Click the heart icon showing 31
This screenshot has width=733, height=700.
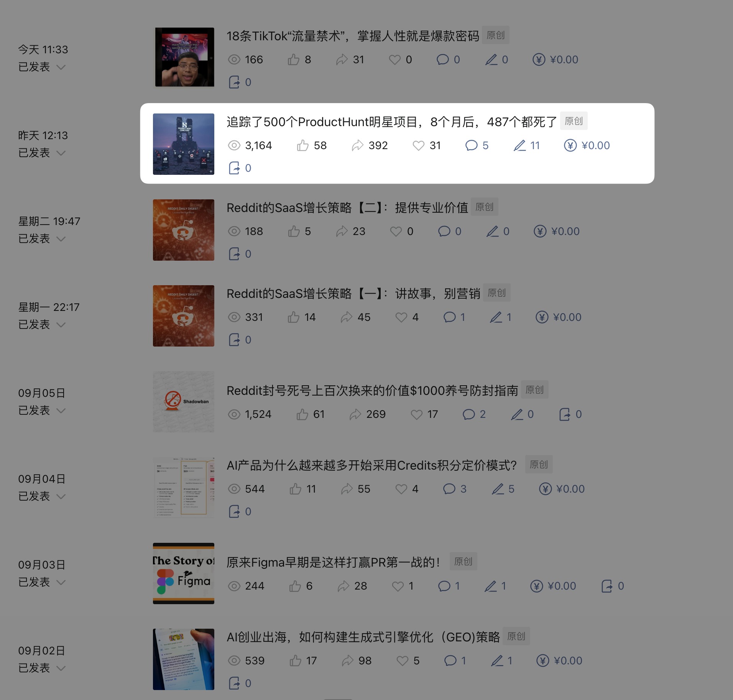click(x=418, y=146)
